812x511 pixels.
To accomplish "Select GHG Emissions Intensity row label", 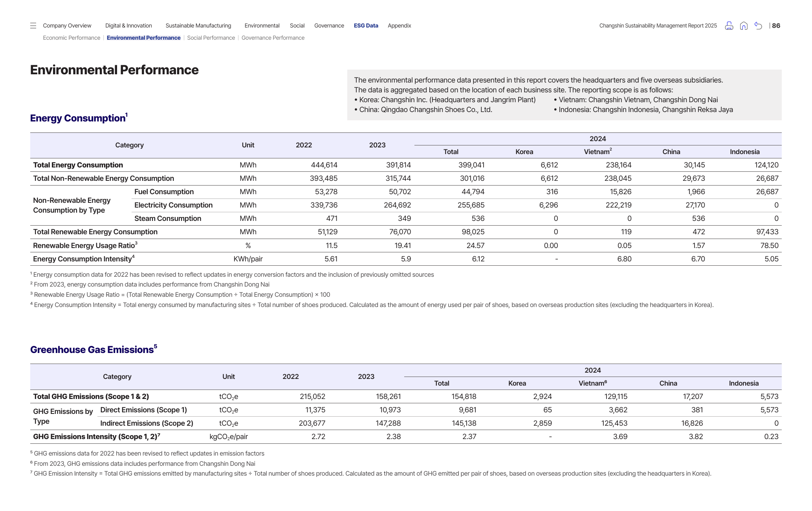I will [x=97, y=437].
